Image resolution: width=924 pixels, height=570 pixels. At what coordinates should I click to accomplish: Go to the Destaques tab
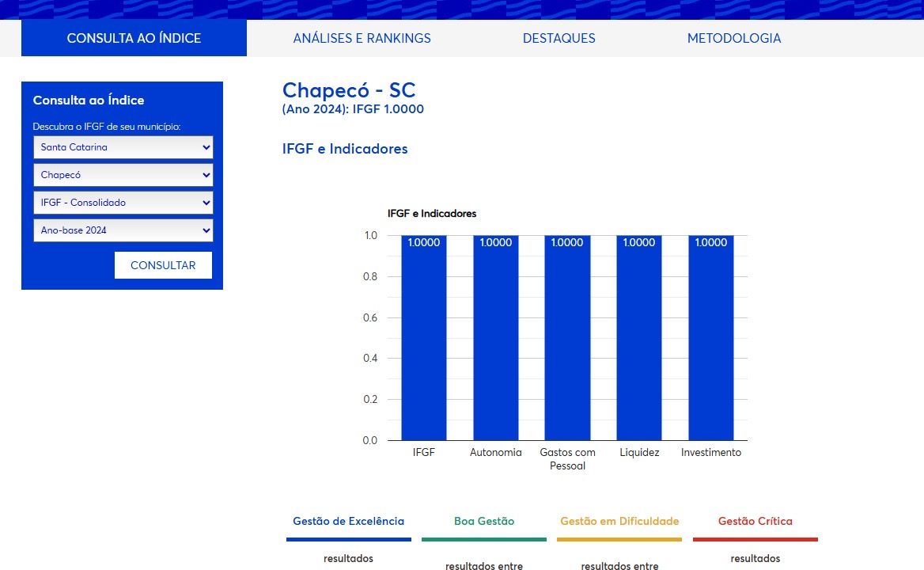[x=559, y=38]
